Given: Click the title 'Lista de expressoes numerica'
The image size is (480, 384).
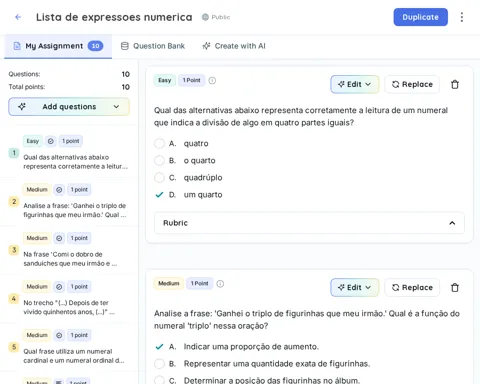Looking at the screenshot, I should [114, 17].
